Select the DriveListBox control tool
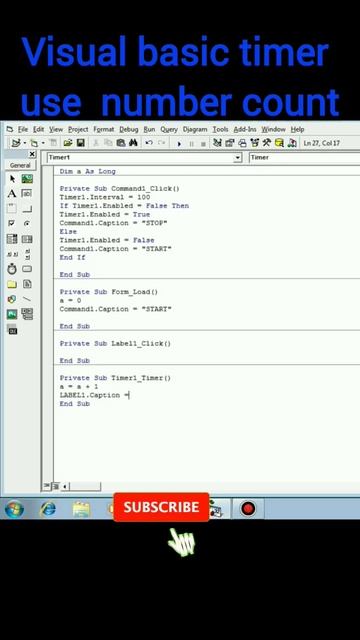 pyautogui.click(x=27, y=269)
